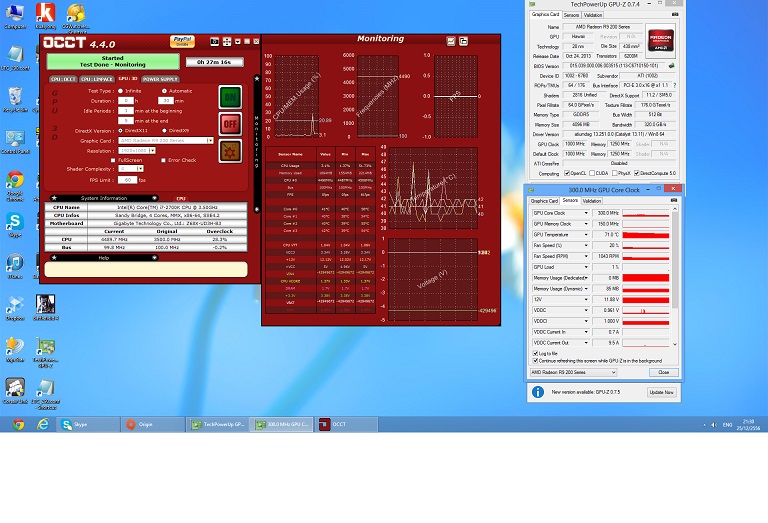Click the green ON button in OCCT

tap(230, 97)
